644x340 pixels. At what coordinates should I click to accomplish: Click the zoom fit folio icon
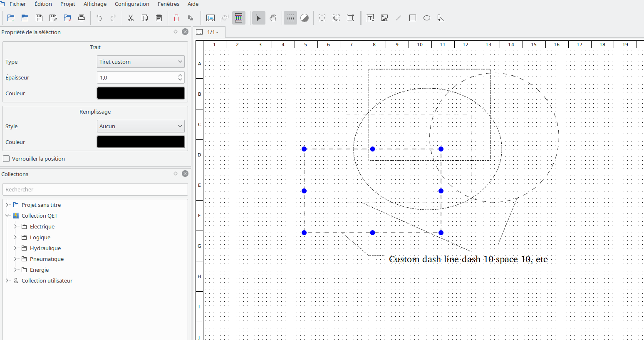click(350, 18)
